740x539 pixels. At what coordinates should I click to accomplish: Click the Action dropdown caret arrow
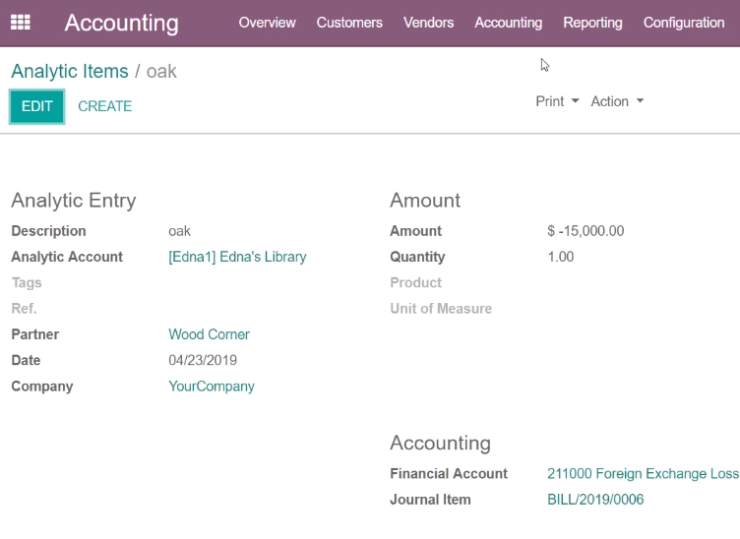coord(640,101)
